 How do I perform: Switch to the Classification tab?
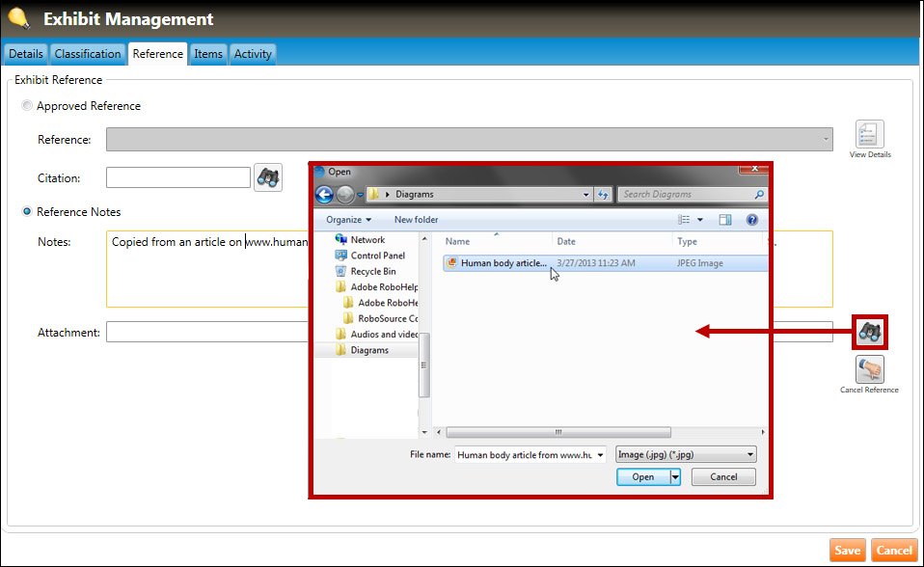pyautogui.click(x=88, y=54)
